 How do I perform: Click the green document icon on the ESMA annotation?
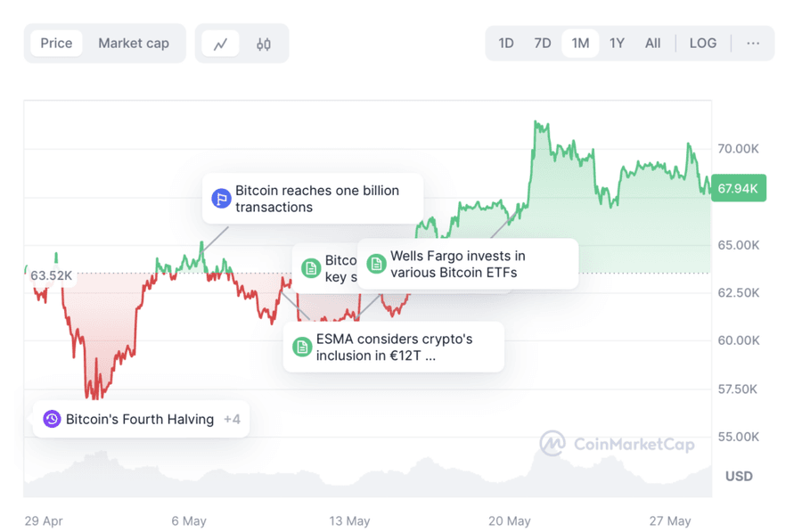[x=301, y=347]
